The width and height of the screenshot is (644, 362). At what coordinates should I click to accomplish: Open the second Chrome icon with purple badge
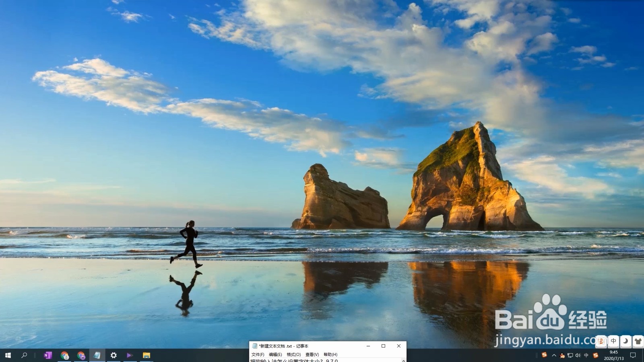click(x=81, y=355)
